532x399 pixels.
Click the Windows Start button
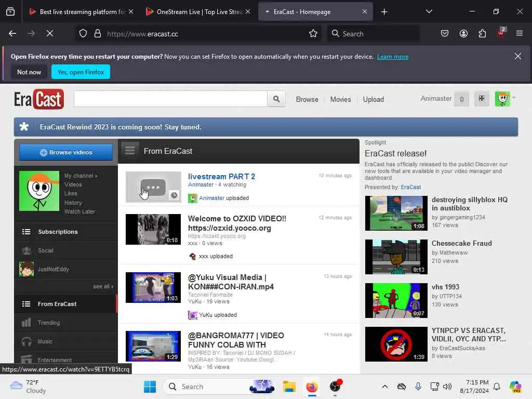tap(150, 387)
